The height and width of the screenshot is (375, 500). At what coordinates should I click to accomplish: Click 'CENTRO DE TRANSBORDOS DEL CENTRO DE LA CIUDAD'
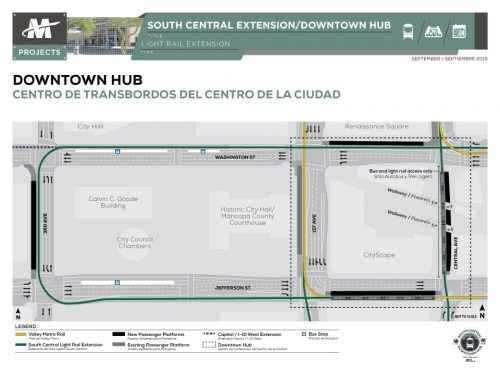coord(177,94)
